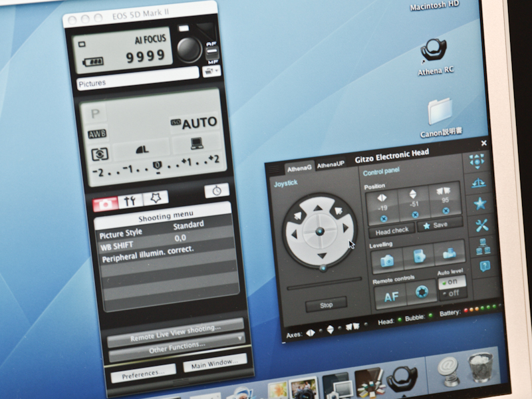The width and height of the screenshot is (532, 399).
Task: Turn Auto level off
Action: [x=454, y=293]
